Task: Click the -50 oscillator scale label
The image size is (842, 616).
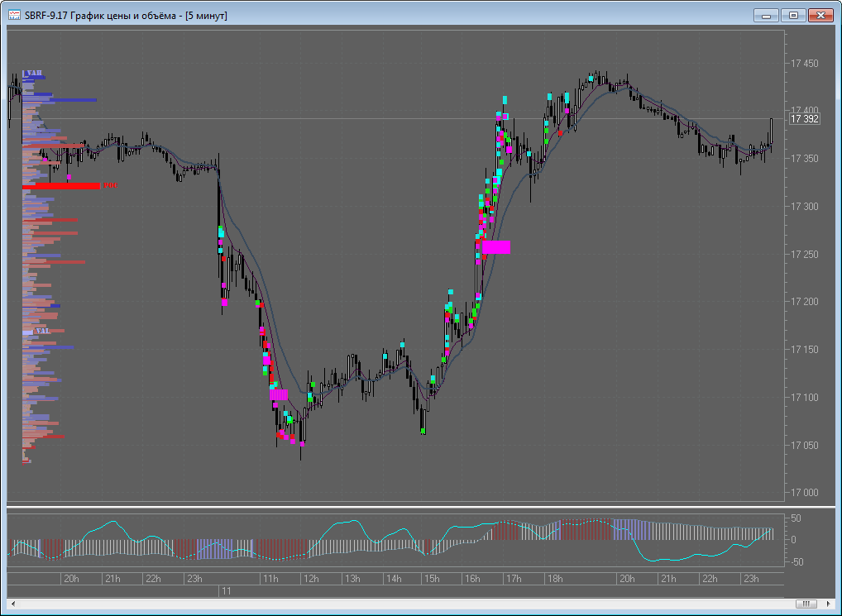Action: [797, 561]
